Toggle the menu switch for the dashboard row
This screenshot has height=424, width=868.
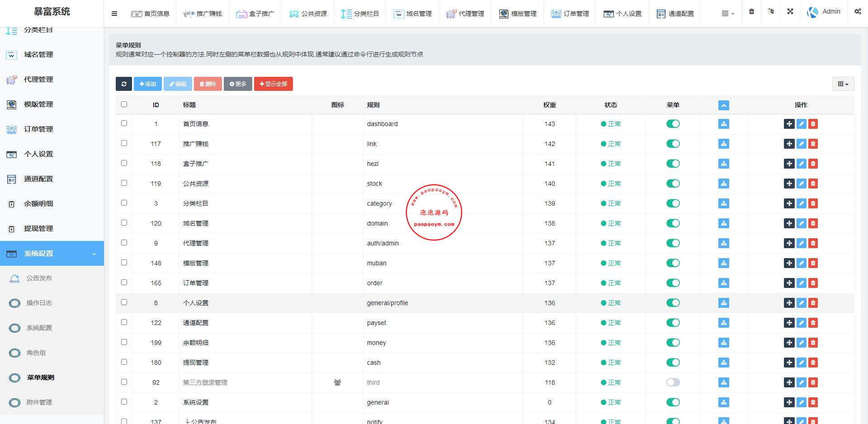[x=673, y=124]
